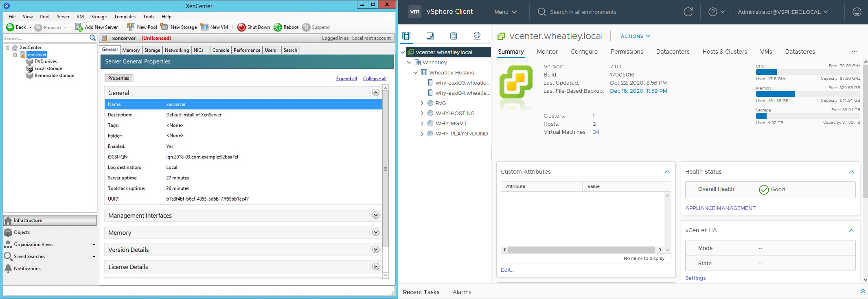The image size is (868, 299).
Task: Click New Pool toolbar icon
Action: pos(131,27)
